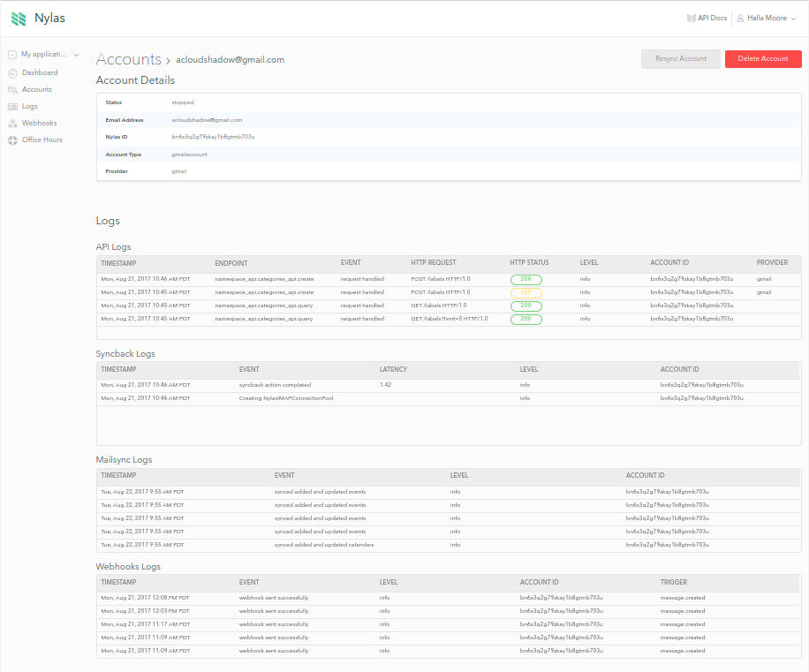Click the Nylas logo icon

(19, 19)
